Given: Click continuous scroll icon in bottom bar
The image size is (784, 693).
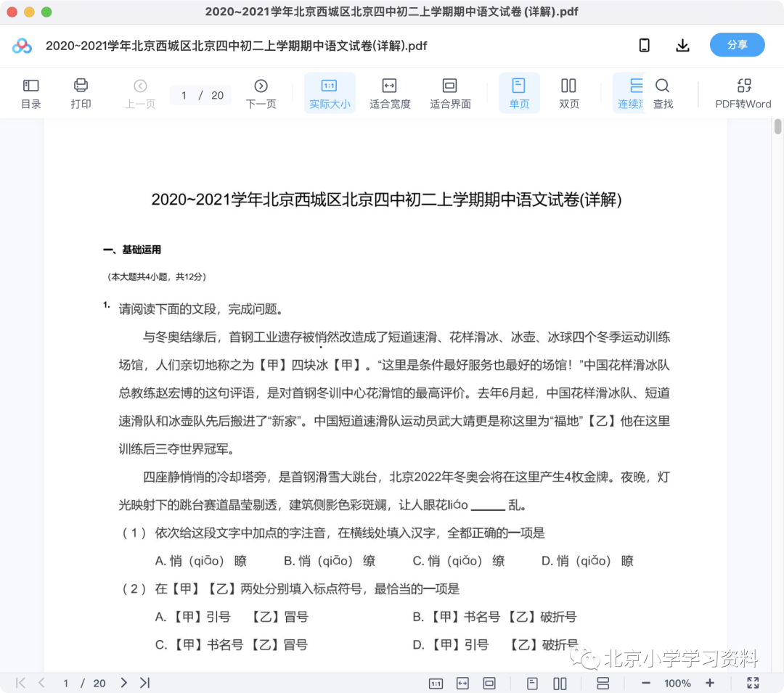Looking at the screenshot, I should click(x=603, y=683).
